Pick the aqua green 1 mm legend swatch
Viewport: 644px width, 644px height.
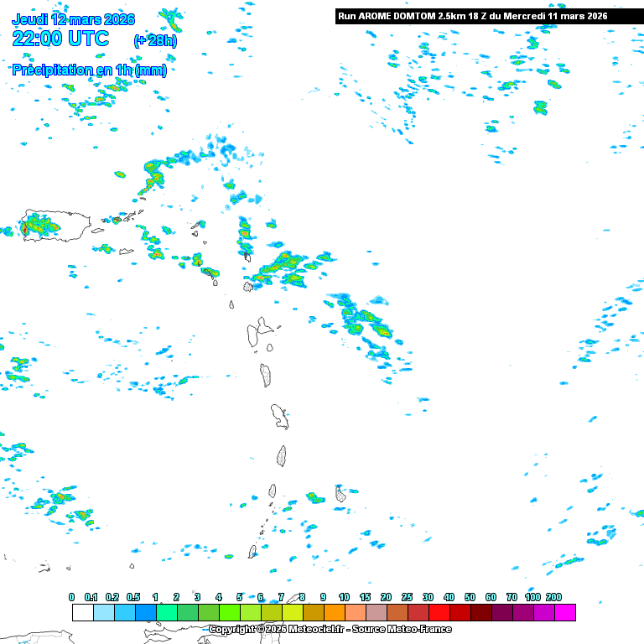167,613
